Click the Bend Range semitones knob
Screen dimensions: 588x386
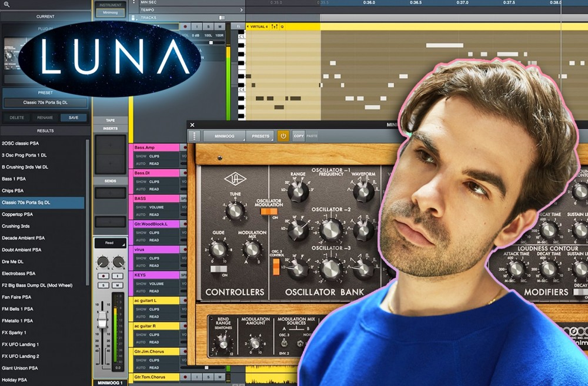(223, 342)
